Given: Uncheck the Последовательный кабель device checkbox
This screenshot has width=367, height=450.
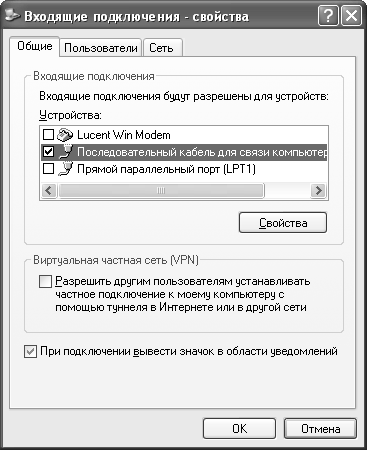Looking at the screenshot, I should point(49,152).
